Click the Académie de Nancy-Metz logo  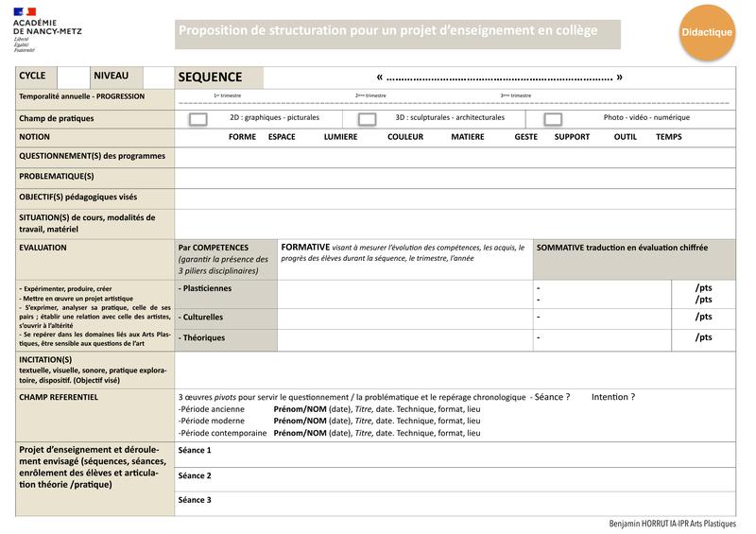click(48, 30)
